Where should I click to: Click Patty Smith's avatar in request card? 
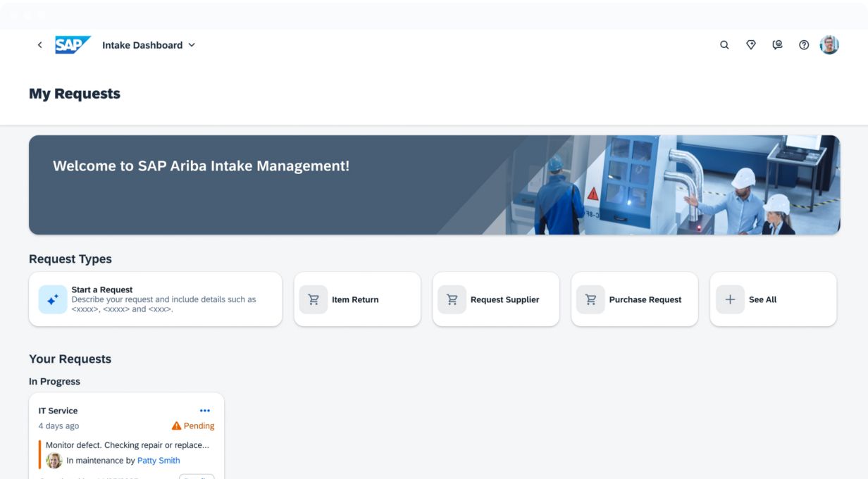pyautogui.click(x=54, y=461)
